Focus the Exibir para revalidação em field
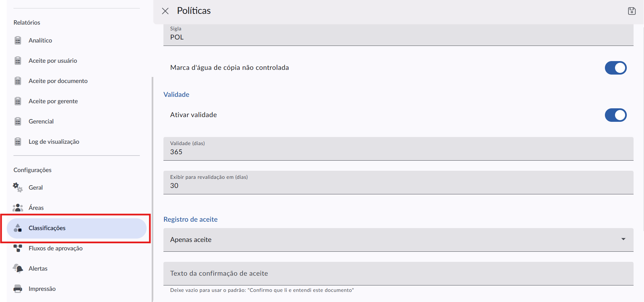Screen dimensions: 644x302 click(398, 183)
